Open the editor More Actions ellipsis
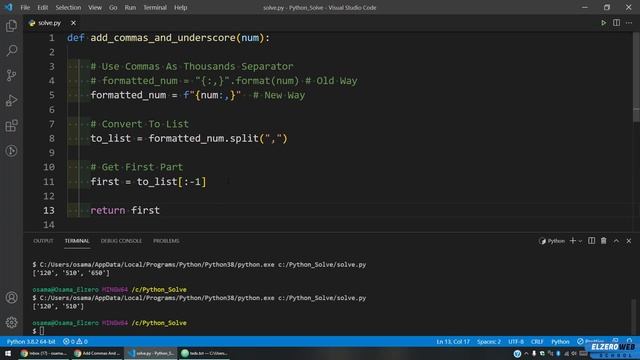This screenshot has width=640, height=360. pyautogui.click(x=629, y=23)
